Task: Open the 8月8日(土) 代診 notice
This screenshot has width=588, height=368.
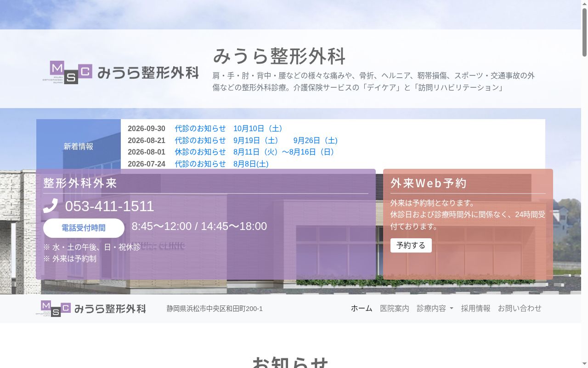Action: coord(221,164)
